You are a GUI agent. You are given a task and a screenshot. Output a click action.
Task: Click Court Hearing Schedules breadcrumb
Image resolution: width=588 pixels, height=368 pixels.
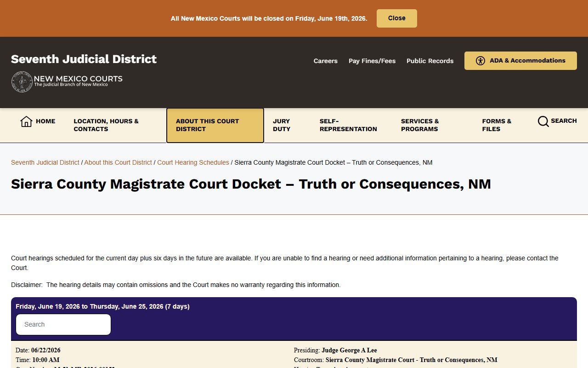coord(193,162)
